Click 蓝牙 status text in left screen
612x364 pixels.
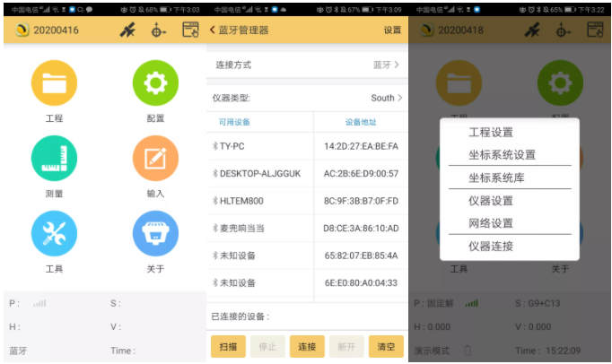pyautogui.click(x=18, y=351)
